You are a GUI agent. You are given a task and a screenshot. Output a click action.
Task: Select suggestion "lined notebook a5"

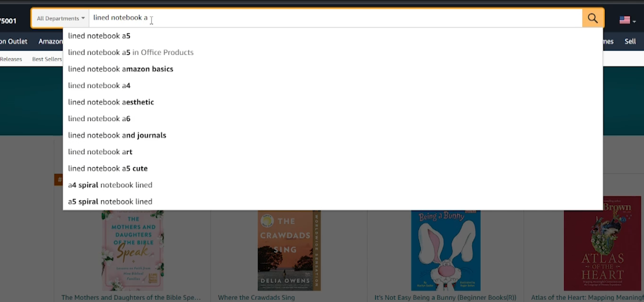tap(333, 36)
